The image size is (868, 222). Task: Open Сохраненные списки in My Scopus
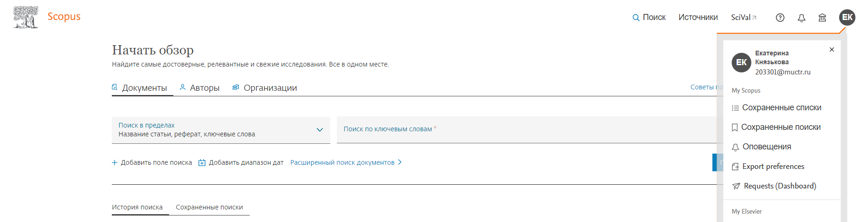tap(781, 108)
